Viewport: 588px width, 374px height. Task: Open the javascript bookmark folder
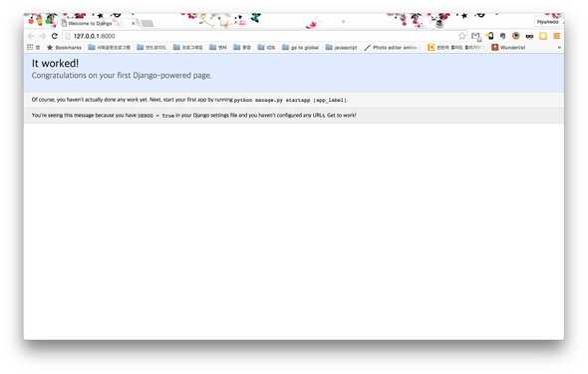tap(341, 47)
